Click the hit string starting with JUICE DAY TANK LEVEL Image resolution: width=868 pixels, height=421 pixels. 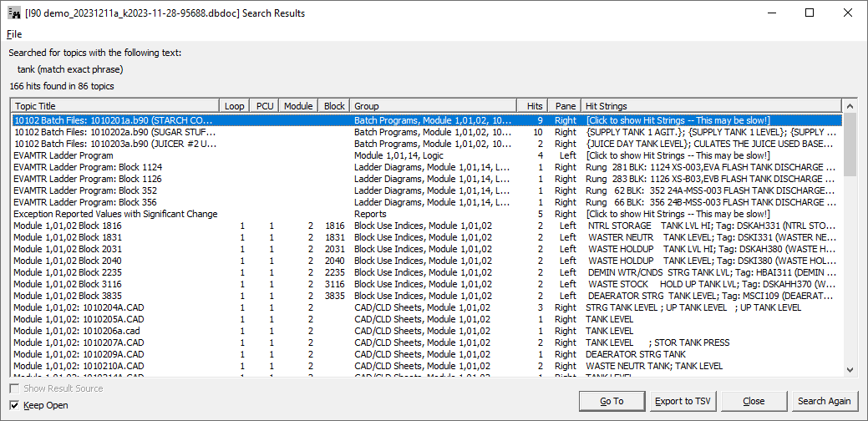pyautogui.click(x=711, y=144)
